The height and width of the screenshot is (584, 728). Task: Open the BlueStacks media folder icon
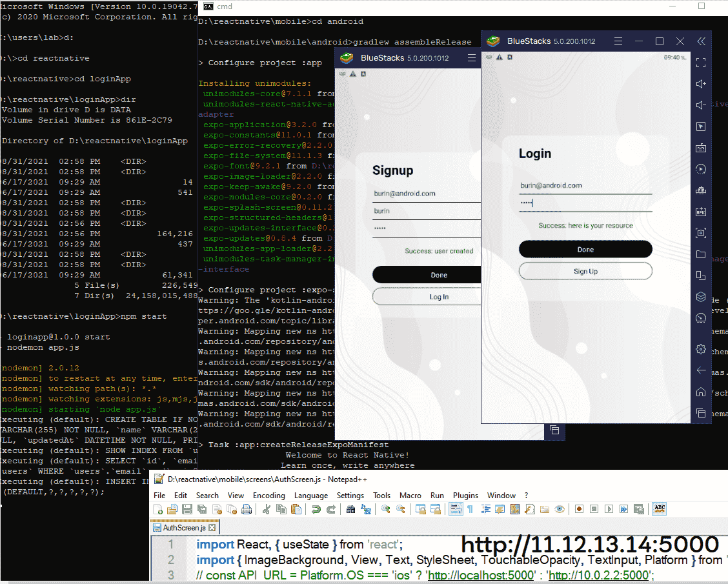[x=701, y=254]
